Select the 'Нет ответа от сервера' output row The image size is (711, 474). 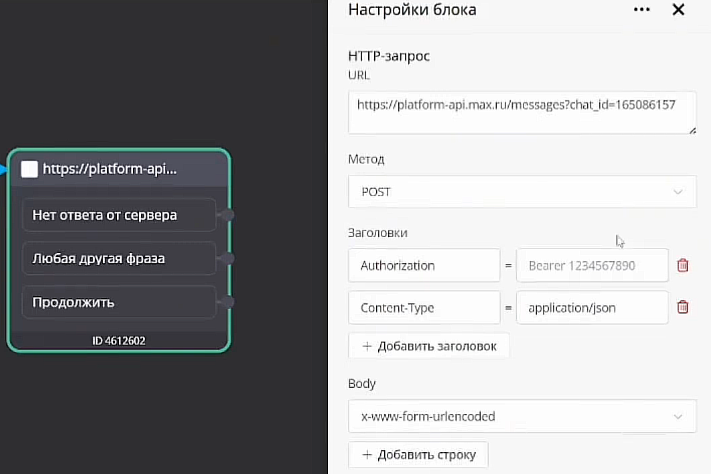point(118,214)
